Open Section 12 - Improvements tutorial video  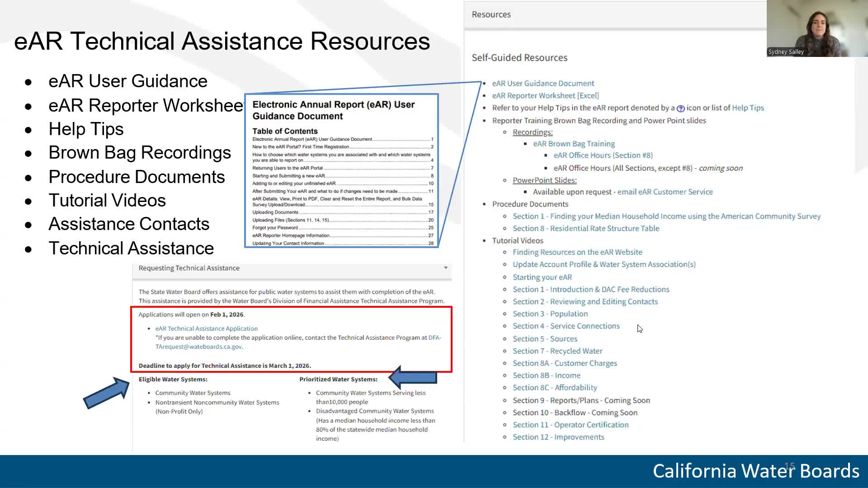tap(558, 437)
